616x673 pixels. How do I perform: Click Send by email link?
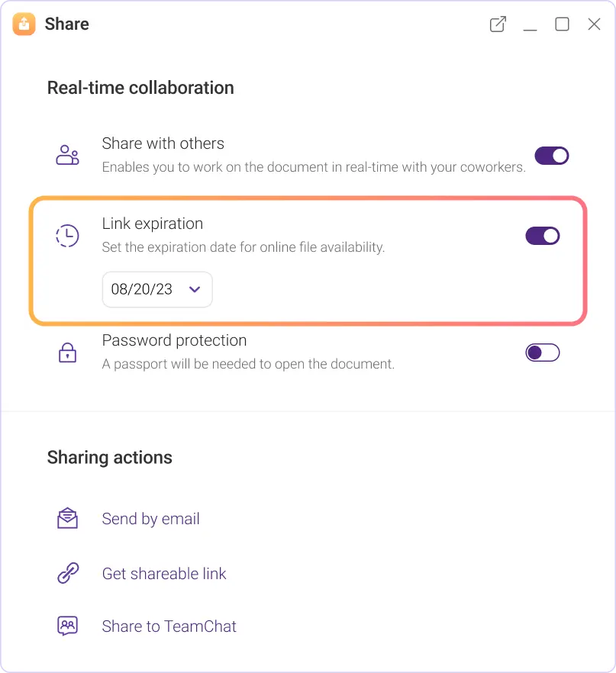(x=151, y=519)
